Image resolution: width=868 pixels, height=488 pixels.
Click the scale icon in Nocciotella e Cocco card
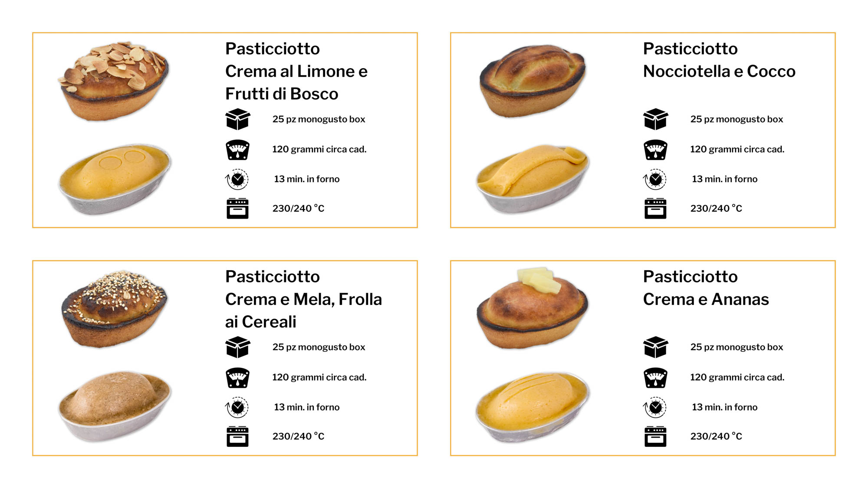(x=655, y=150)
